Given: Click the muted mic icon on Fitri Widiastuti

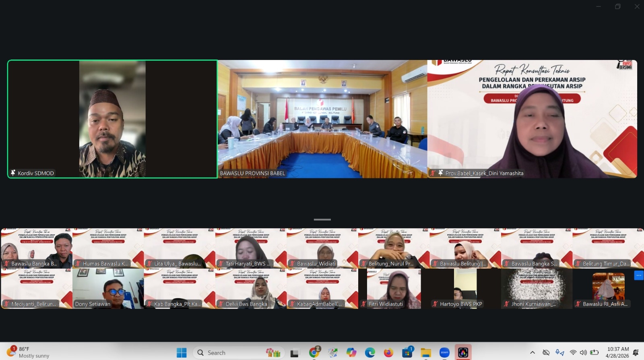Looking at the screenshot, I should pos(363,304).
